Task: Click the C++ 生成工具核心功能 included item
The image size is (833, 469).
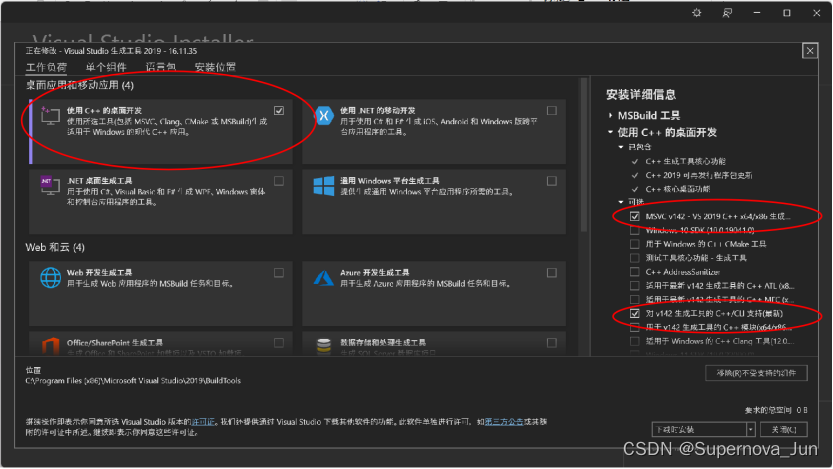Action: (x=685, y=161)
